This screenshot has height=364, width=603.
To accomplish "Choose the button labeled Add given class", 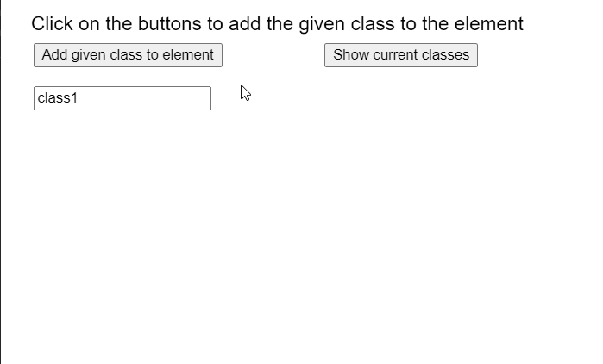I will point(128,55).
